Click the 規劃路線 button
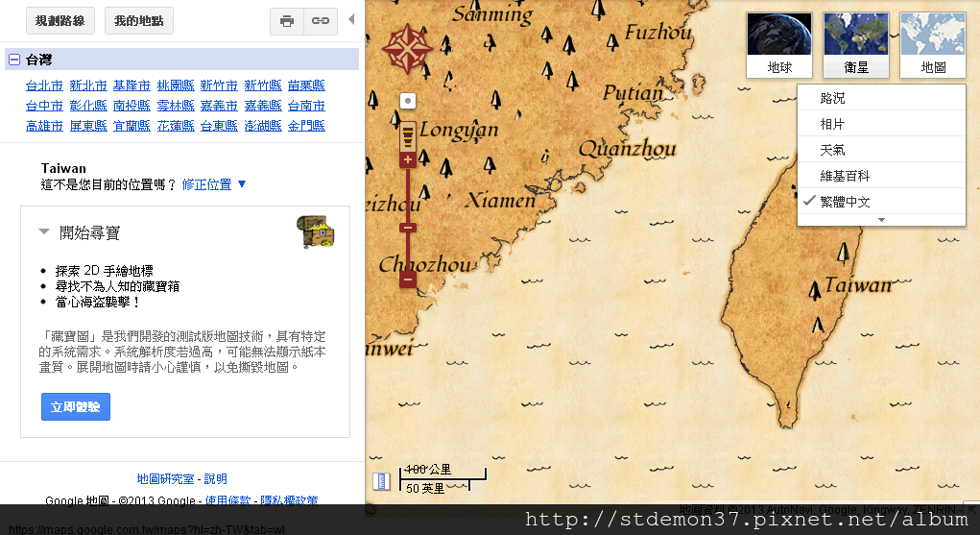Screen dimensions: 980x535 coord(60,20)
